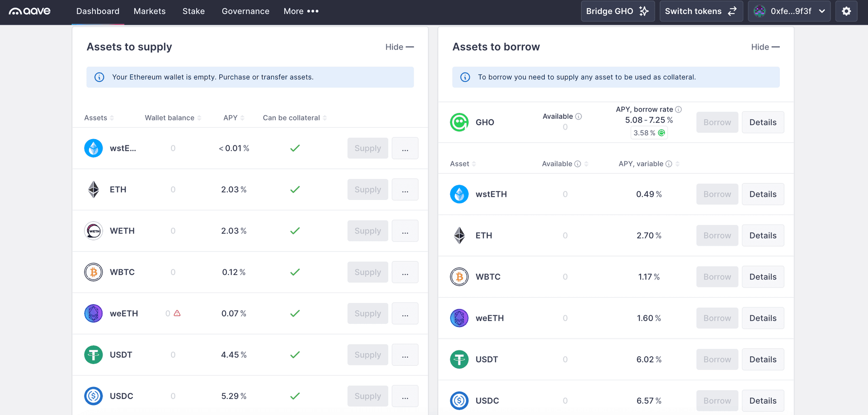The height and width of the screenshot is (415, 868).
Task: Expand the 0xfe...9f3f wallet dropdown
Action: 789,11
